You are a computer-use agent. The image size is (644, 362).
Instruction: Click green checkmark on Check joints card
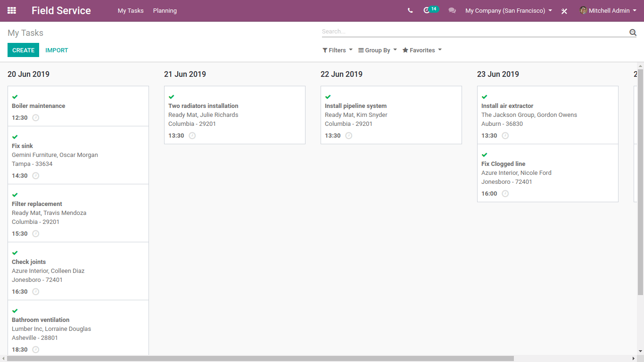15,253
